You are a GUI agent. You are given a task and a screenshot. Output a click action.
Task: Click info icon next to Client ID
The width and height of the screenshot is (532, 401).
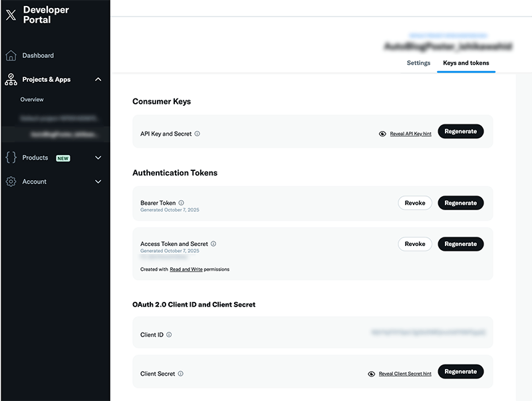(169, 335)
